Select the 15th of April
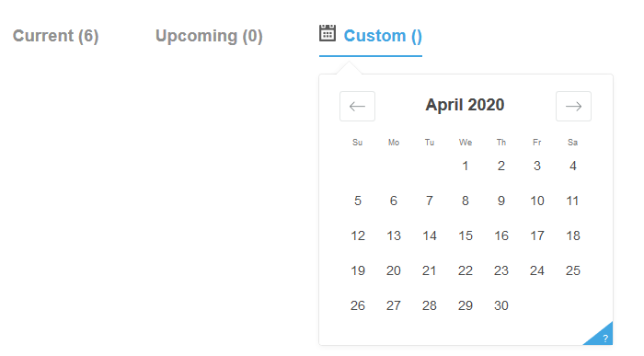 [466, 235]
